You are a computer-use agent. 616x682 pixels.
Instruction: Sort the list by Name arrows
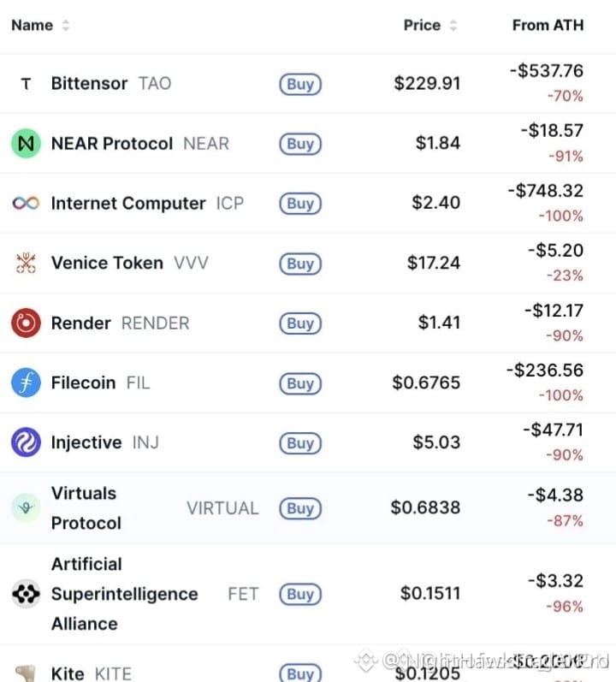(x=66, y=25)
